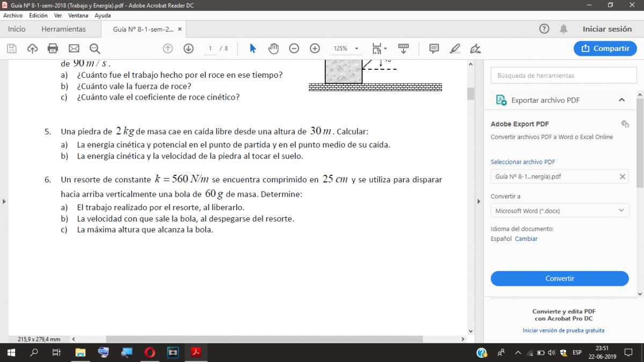
Task: Open Microsoft Word format dropdown
Action: [560, 211]
